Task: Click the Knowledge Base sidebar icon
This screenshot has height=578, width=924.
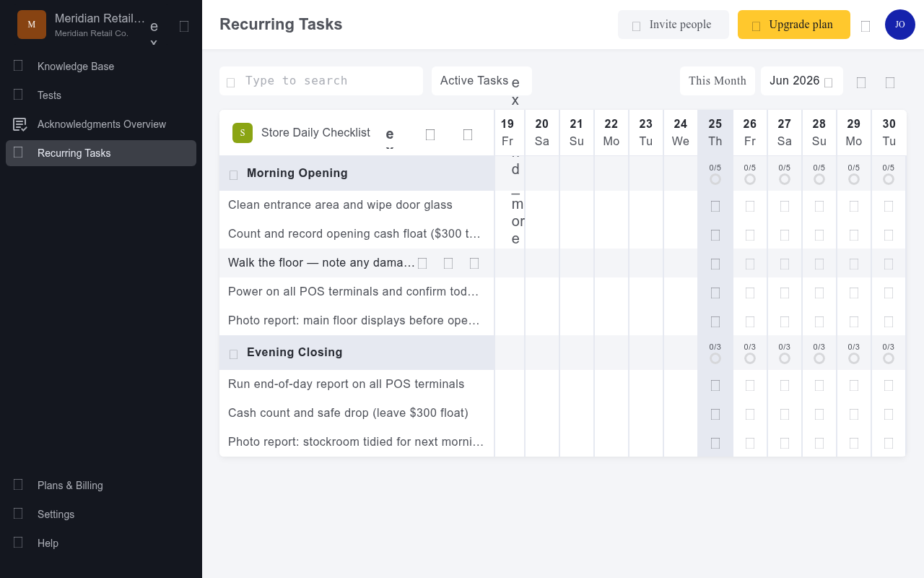Action: 18,66
